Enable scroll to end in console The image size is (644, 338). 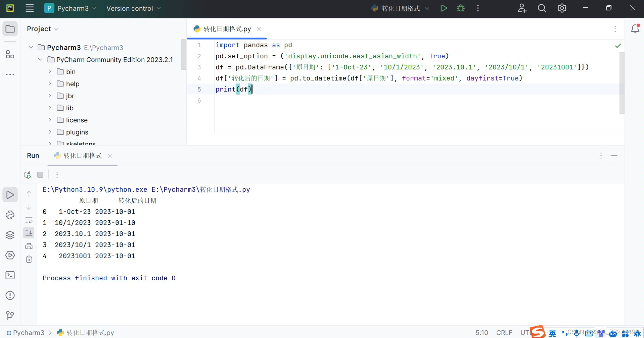click(x=29, y=233)
